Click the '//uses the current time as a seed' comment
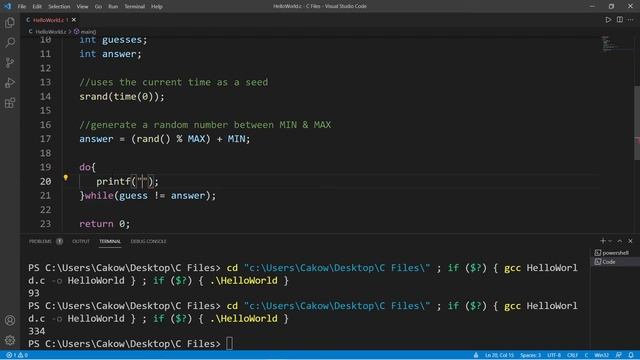The width and height of the screenshot is (640, 360). (x=173, y=82)
